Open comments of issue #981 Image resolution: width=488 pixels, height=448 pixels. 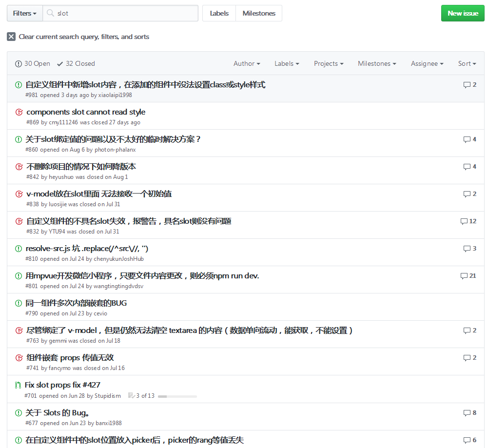click(469, 85)
